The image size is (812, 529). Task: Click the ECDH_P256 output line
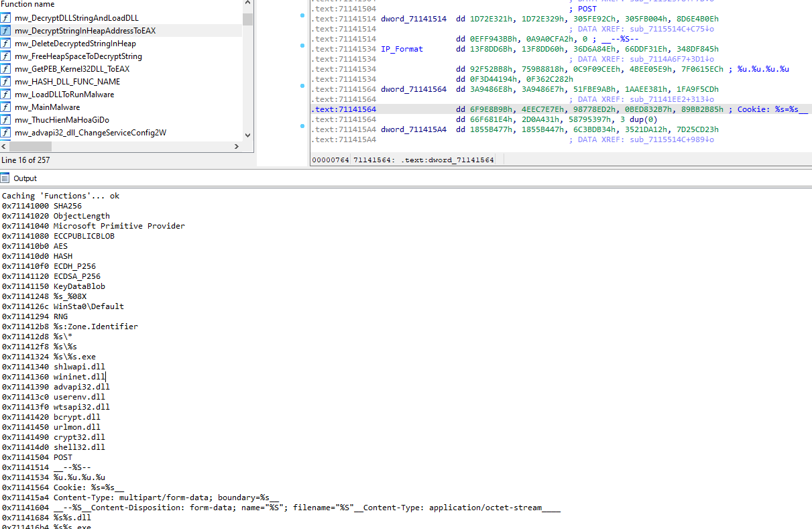49,266
